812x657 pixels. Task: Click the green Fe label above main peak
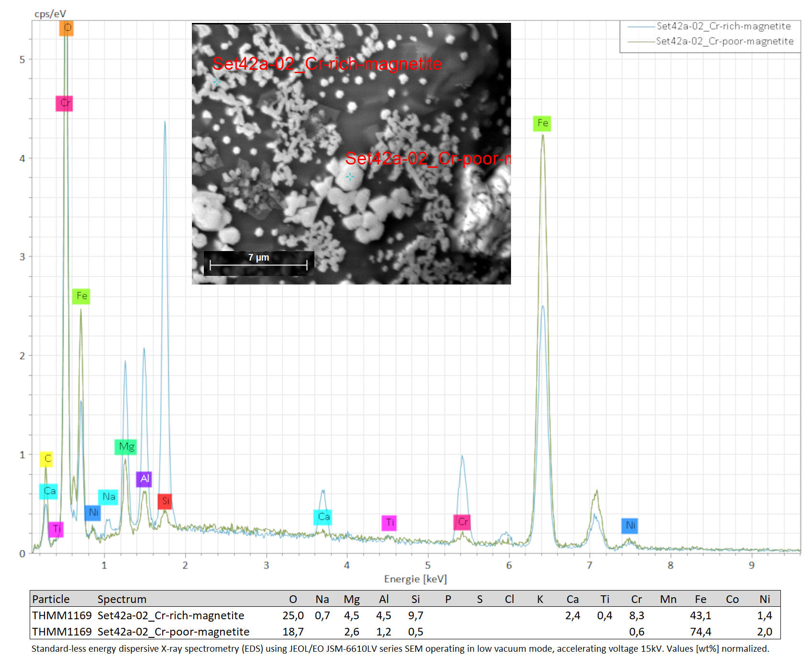pos(542,123)
